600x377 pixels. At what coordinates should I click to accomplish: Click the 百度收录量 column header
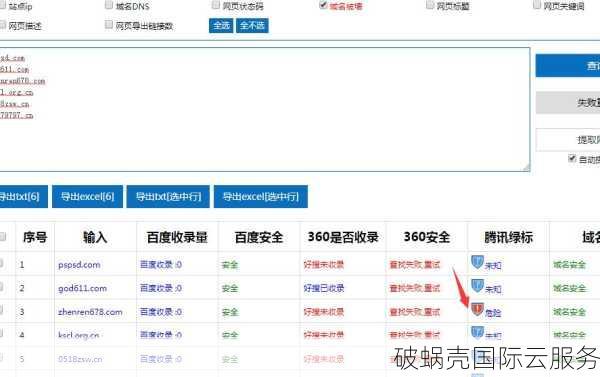coord(177,237)
